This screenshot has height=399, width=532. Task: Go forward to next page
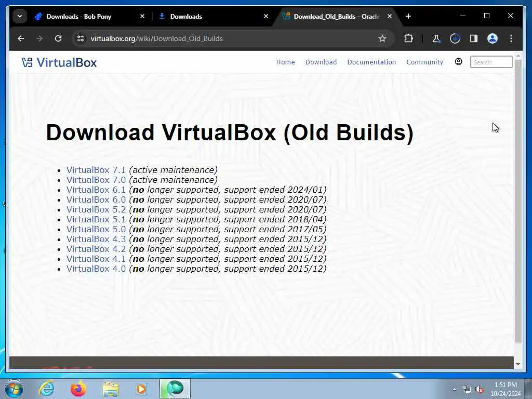pos(39,38)
